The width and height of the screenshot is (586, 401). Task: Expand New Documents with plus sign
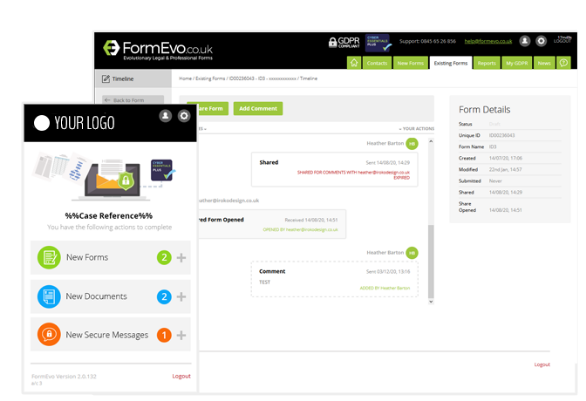(x=181, y=297)
